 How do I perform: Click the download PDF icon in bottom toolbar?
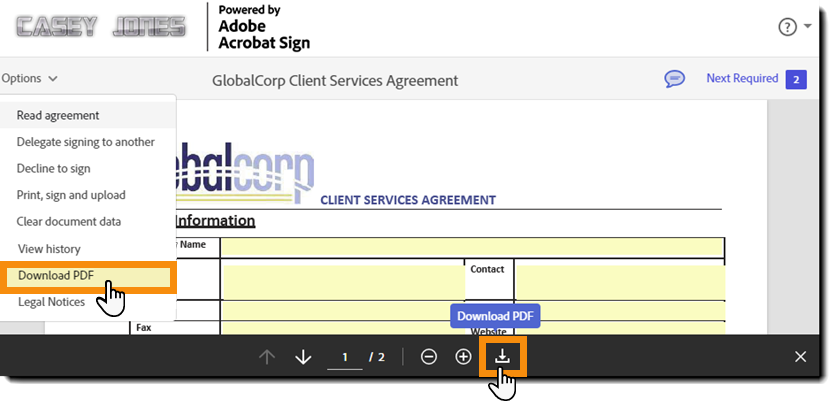(503, 357)
